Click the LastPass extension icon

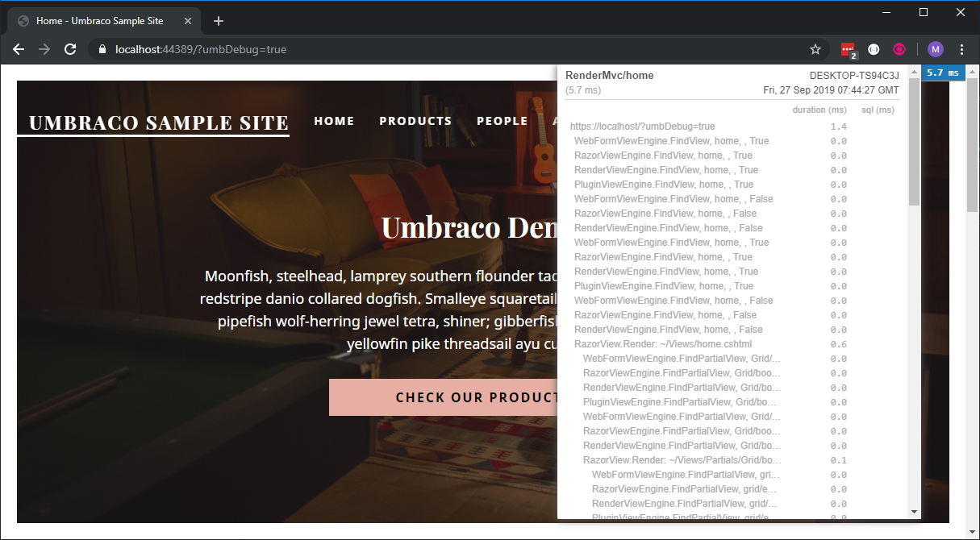[x=848, y=49]
